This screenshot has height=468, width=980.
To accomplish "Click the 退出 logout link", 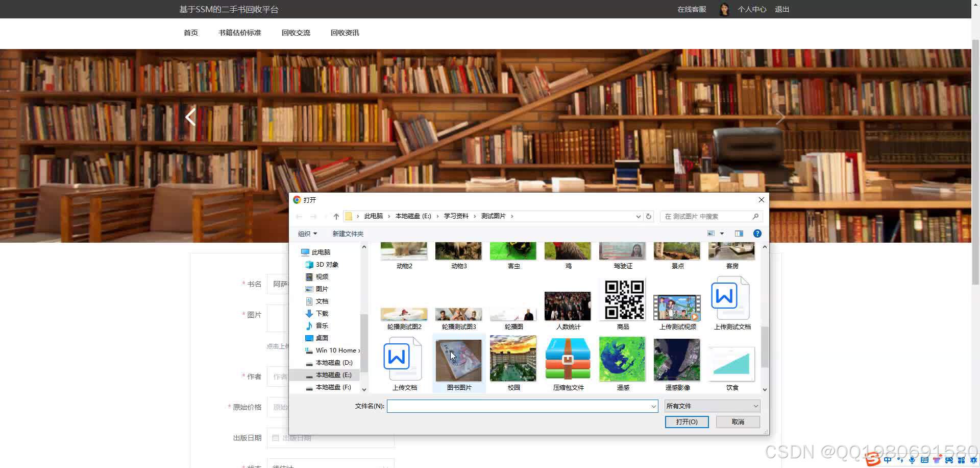I will point(782,9).
